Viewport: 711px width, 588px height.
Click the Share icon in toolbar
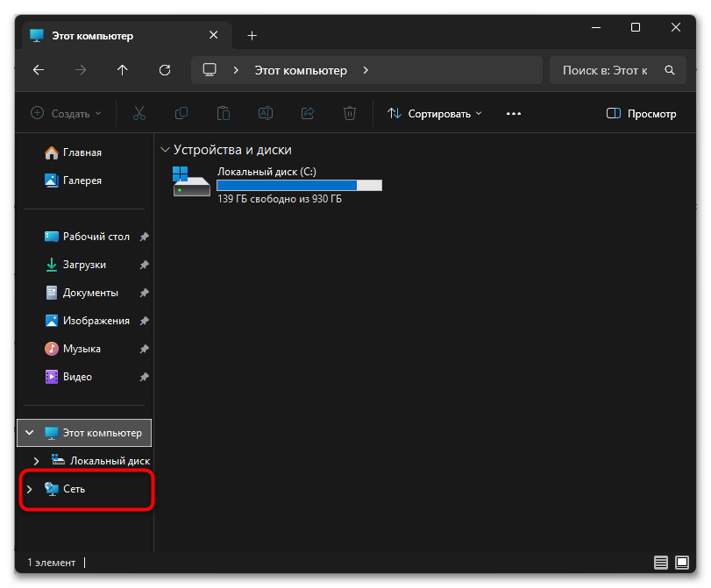[x=308, y=114]
